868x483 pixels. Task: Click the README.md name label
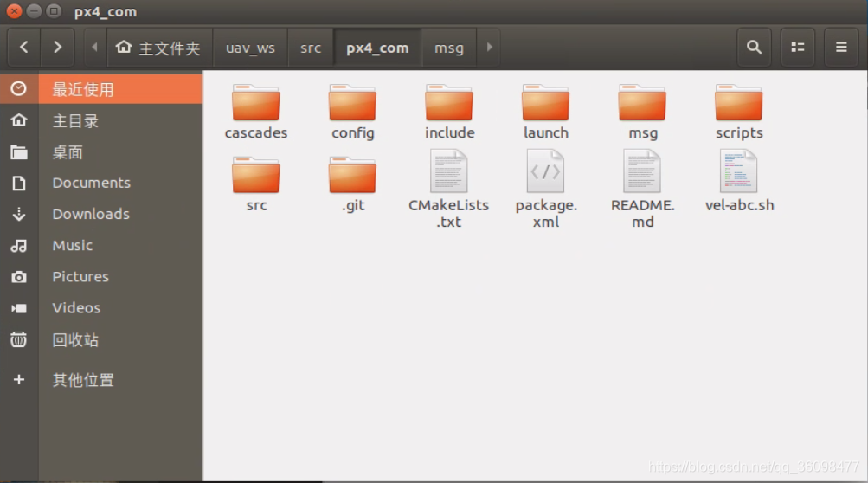coord(642,213)
